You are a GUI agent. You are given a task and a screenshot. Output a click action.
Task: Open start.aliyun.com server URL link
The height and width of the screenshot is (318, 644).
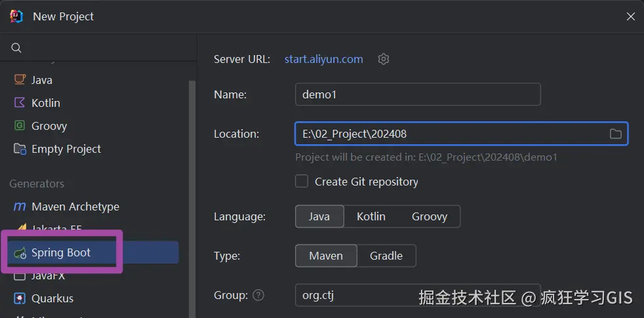click(324, 59)
